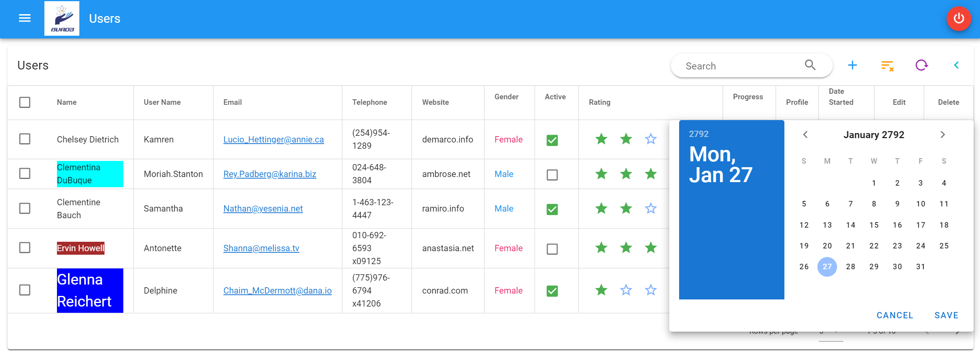Screen dimensions: 980x354
Task: Set Clementina DuBuque rating to two stars
Action: click(626, 174)
